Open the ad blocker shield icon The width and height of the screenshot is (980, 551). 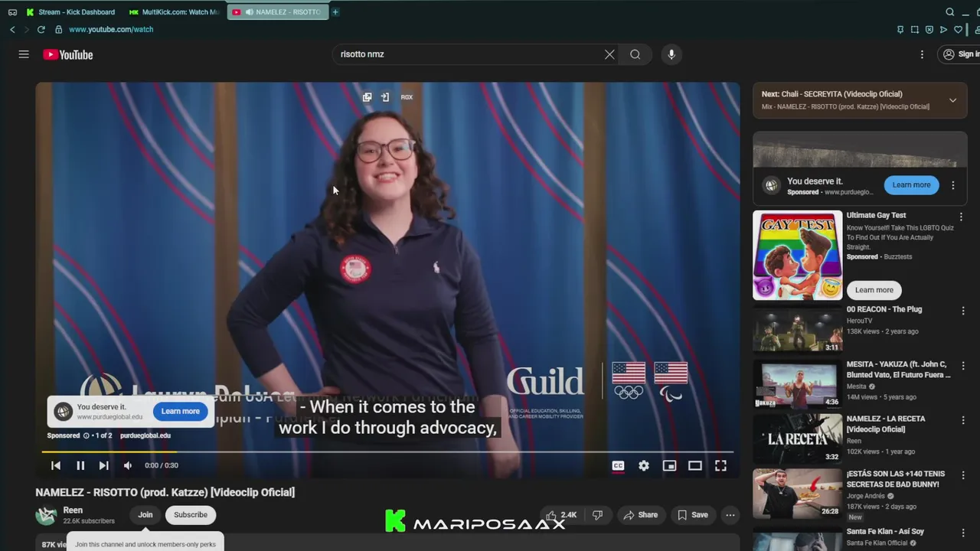(929, 29)
